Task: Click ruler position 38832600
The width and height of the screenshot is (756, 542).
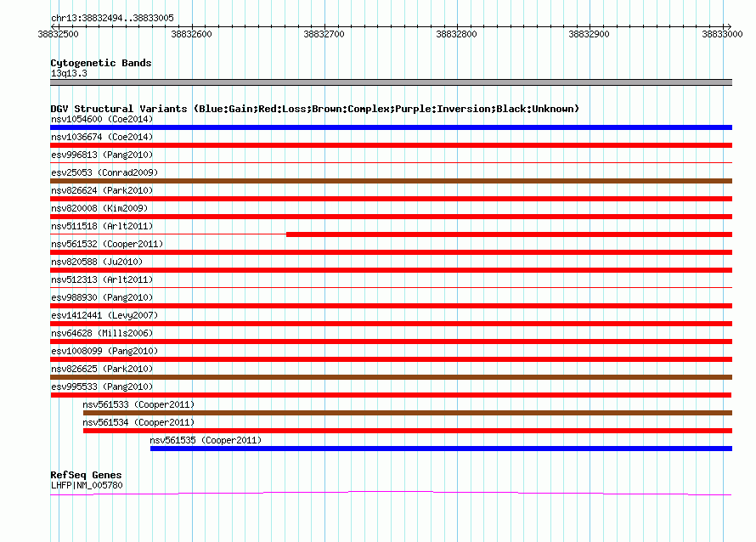Action: [x=191, y=34]
